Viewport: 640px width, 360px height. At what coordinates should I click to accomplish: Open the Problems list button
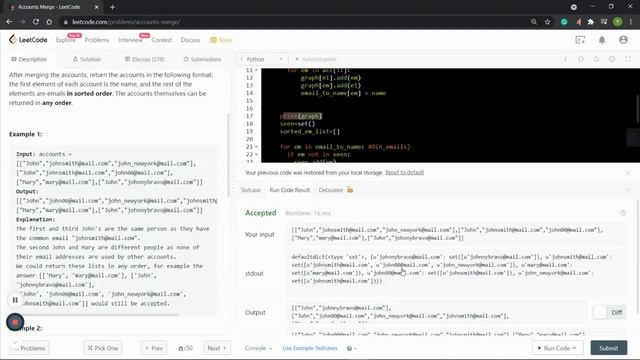(29, 348)
